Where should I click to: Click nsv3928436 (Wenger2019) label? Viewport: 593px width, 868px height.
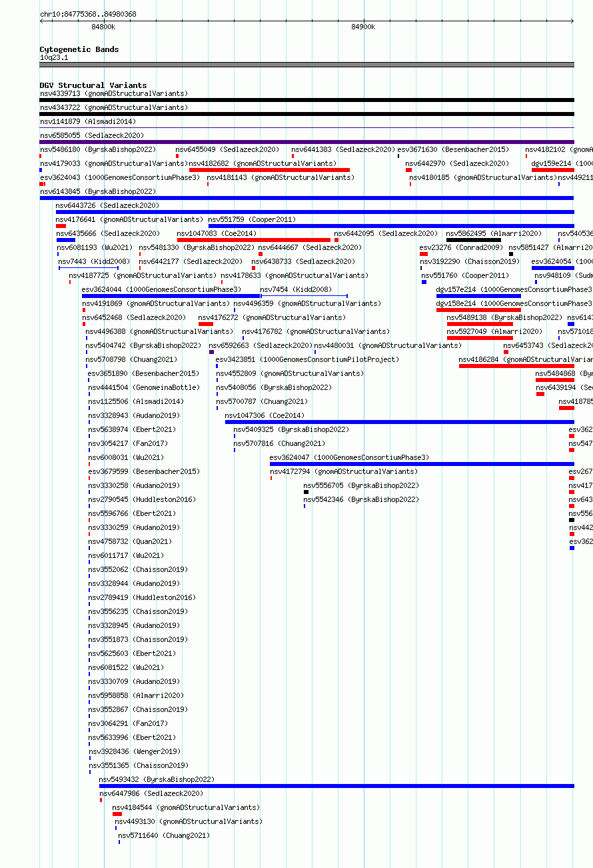pos(135,751)
